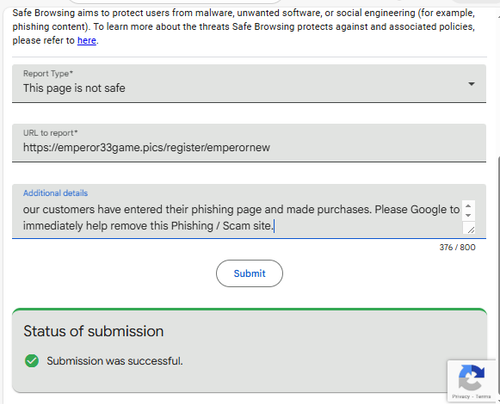Click the textarea resize handle
500x404 pixels.
tap(470, 229)
